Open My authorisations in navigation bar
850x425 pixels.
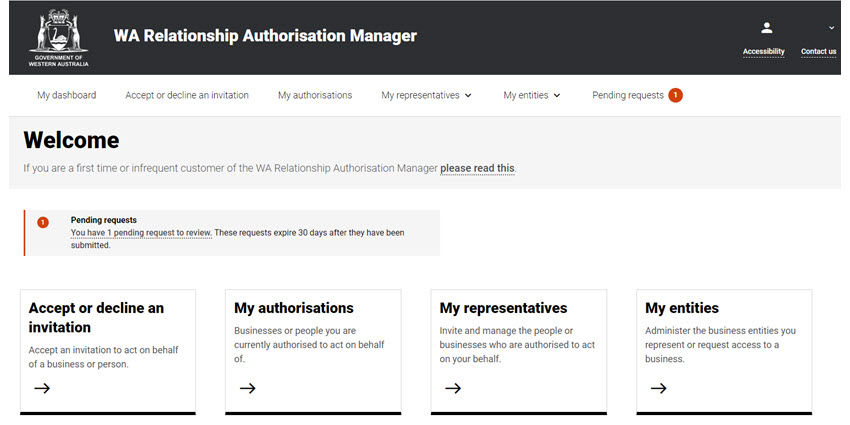(315, 95)
